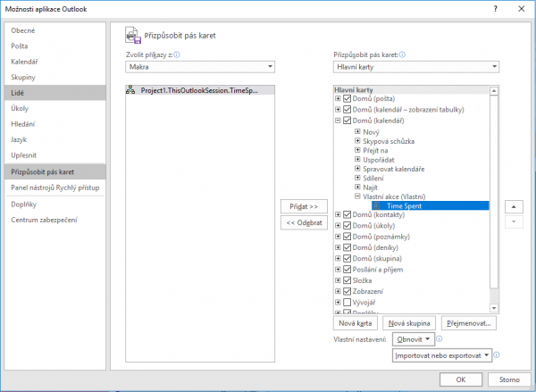This screenshot has width=536, height=392.
Task: Move selected item up with arrow button
Action: click(514, 207)
